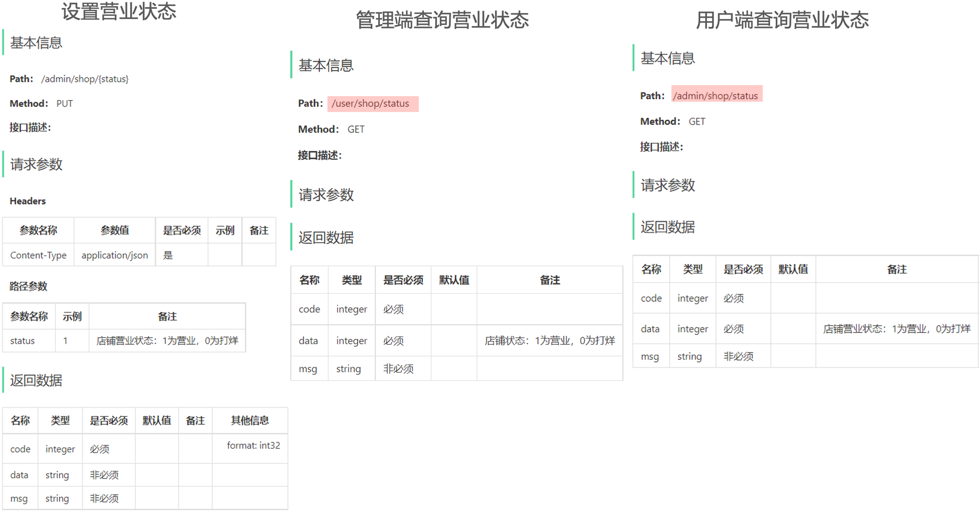The height and width of the screenshot is (513, 980).
Task: Click the 用户端查询营业状态 title
Action: (x=783, y=20)
